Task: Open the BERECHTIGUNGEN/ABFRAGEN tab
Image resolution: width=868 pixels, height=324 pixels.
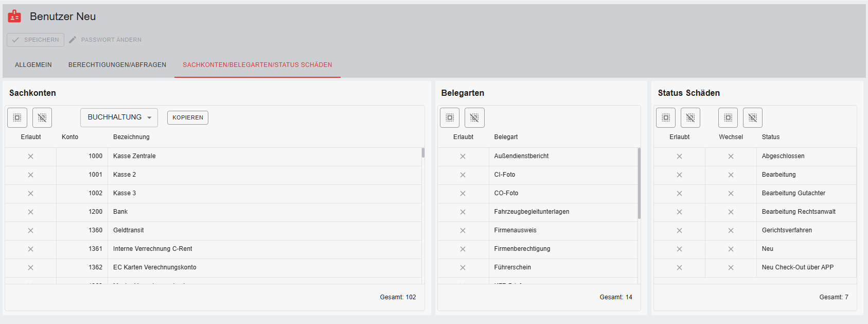Action: coord(117,65)
